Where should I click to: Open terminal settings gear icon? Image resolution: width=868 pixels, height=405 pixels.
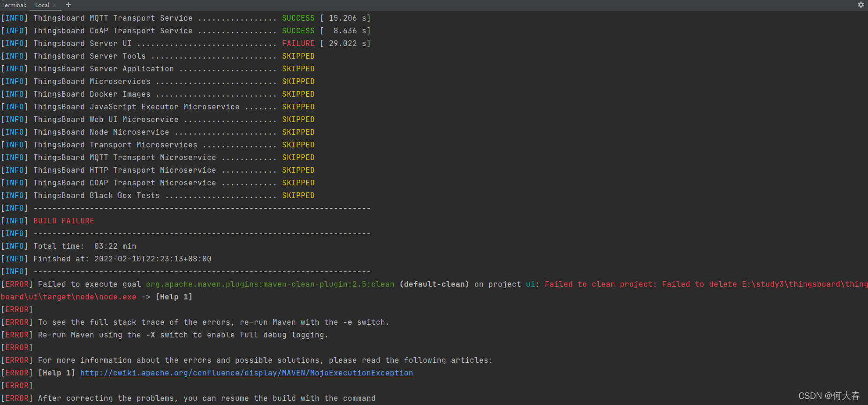[860, 5]
